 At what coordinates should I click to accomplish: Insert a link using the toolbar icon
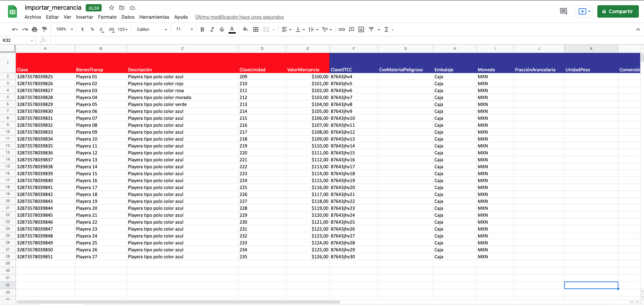[342, 29]
